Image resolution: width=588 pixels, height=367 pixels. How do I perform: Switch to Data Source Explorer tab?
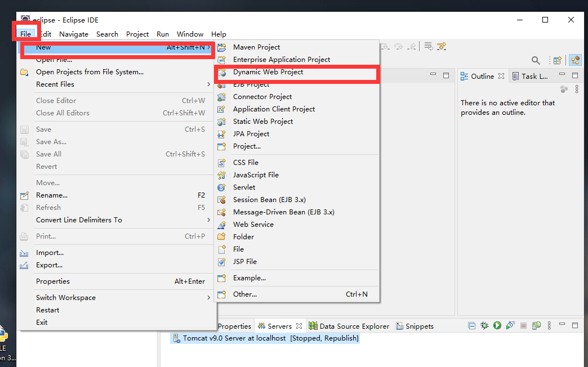coord(349,326)
